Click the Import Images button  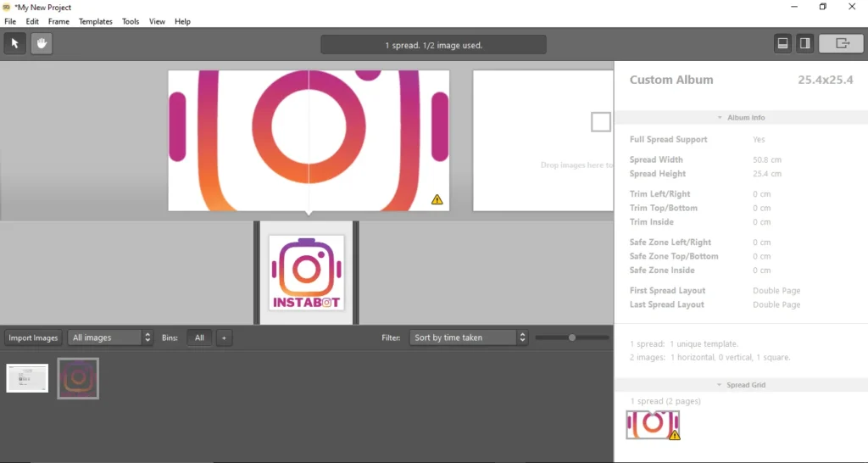pyautogui.click(x=33, y=337)
